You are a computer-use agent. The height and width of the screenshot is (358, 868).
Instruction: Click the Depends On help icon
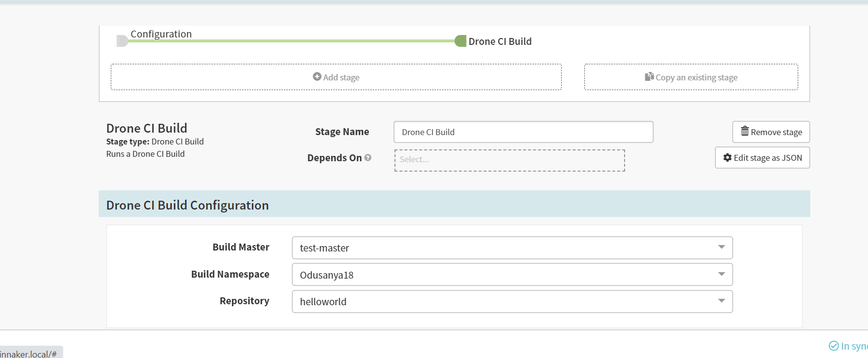pos(368,158)
